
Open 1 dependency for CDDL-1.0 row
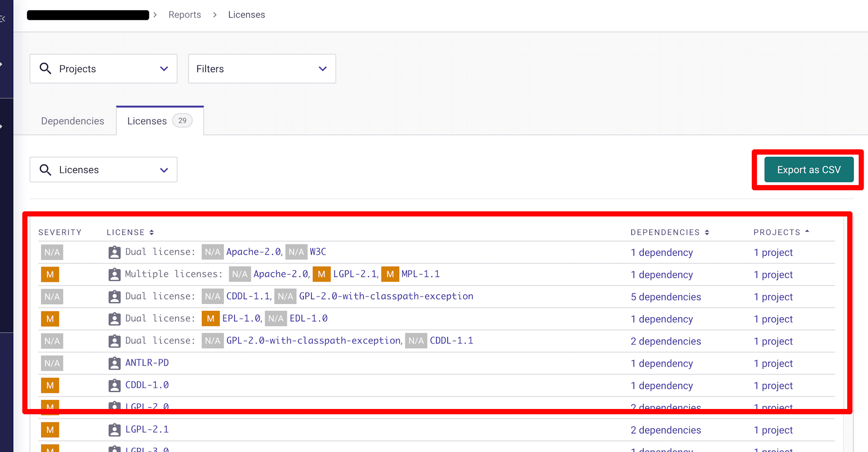pos(662,386)
